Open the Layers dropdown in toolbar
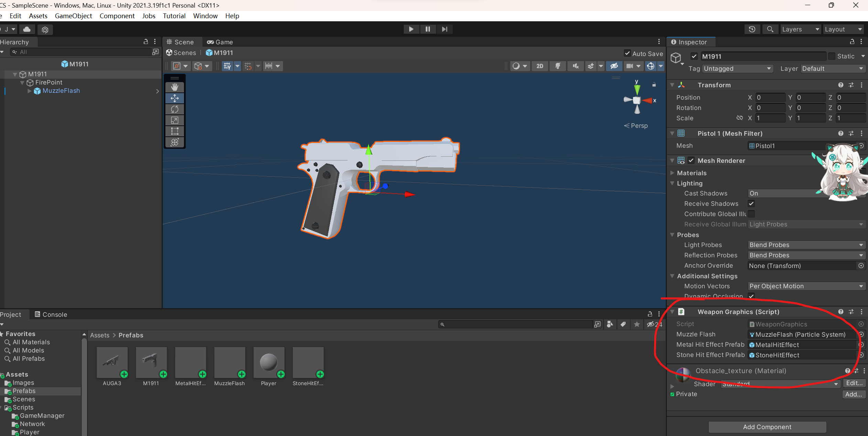 pyautogui.click(x=801, y=29)
